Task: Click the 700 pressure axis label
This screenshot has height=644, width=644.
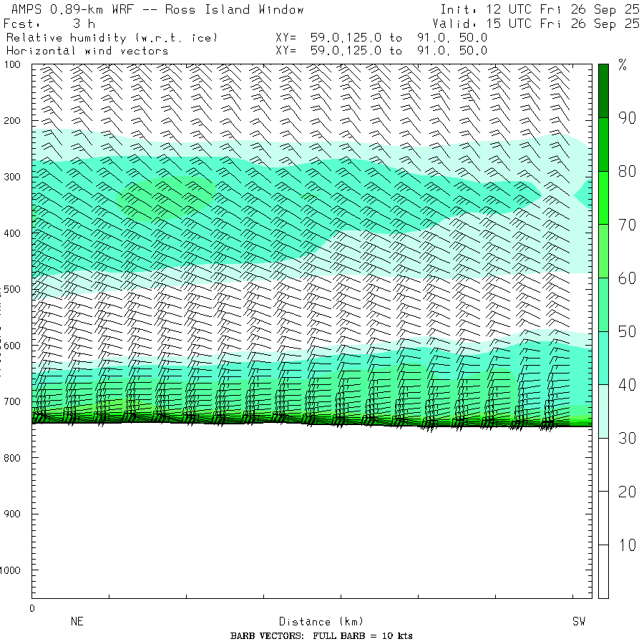Action: pyautogui.click(x=12, y=401)
